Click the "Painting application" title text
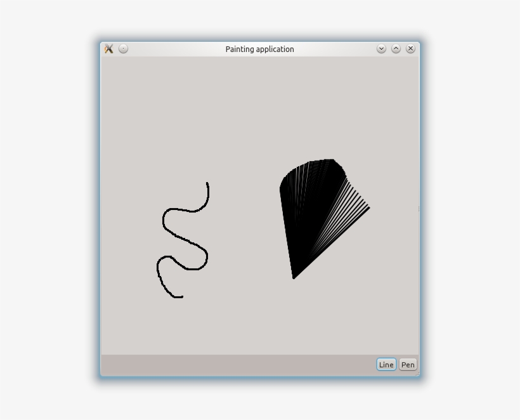This screenshot has height=420, width=520. point(260,49)
